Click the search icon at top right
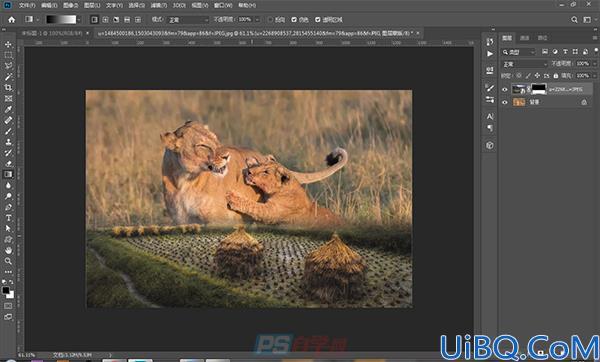Viewport: 600px width, 362px height. [574, 20]
